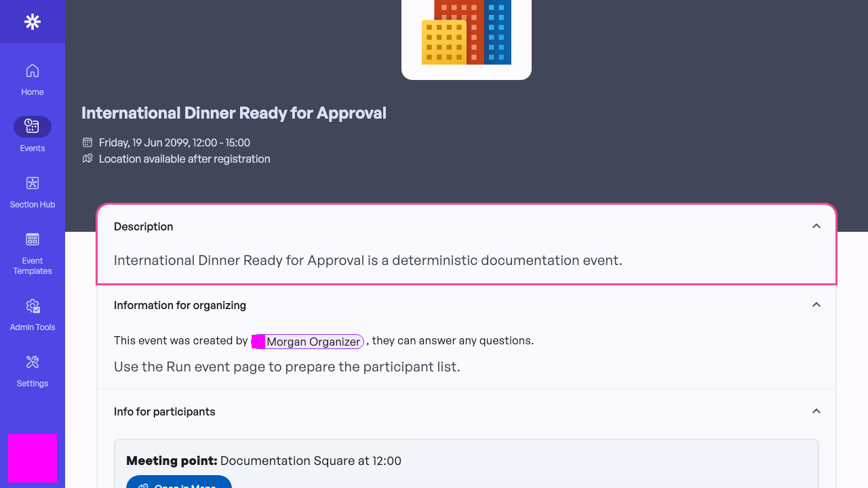The image size is (868, 488).
Task: Collapse the Description section chevron
Action: tap(816, 226)
